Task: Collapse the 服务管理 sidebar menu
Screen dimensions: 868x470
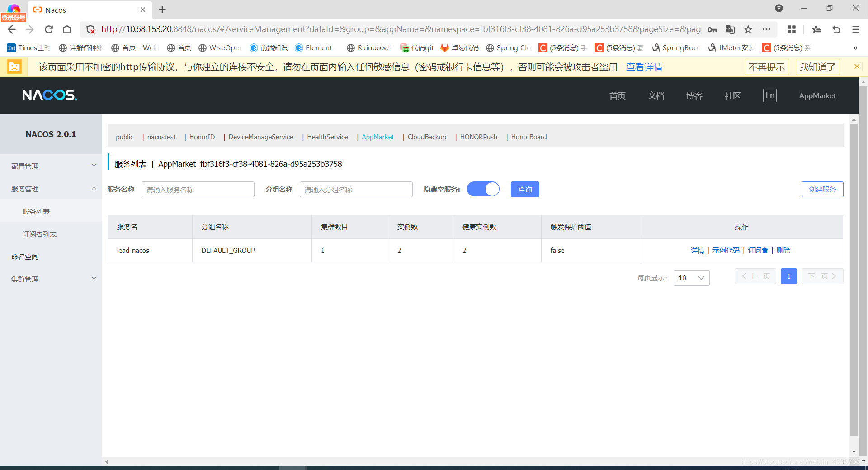Action: point(51,189)
